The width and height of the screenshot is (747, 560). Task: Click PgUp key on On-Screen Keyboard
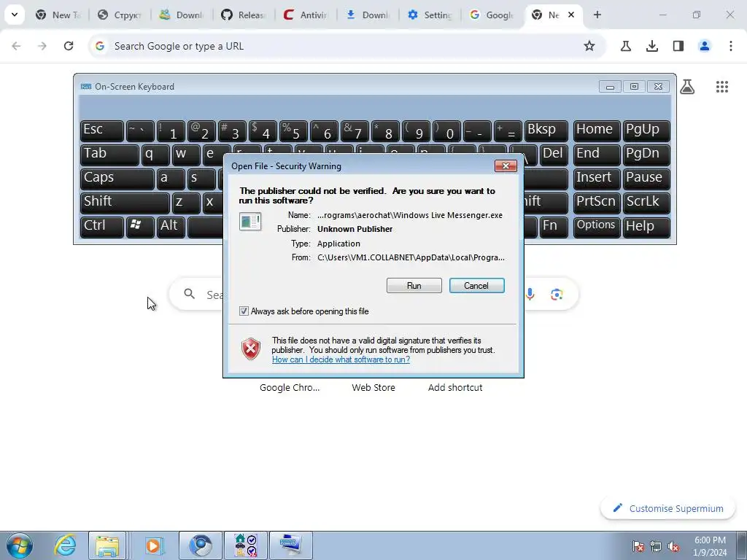[646, 131]
